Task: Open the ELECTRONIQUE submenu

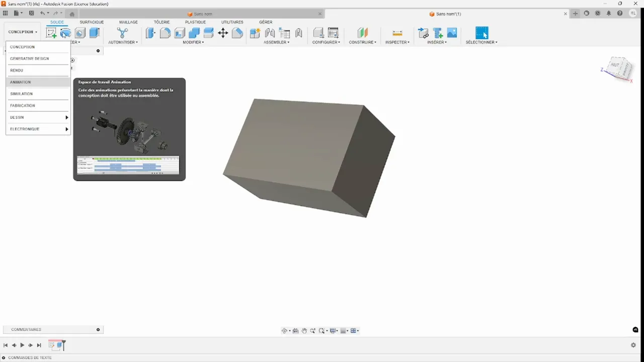Action: (x=38, y=129)
